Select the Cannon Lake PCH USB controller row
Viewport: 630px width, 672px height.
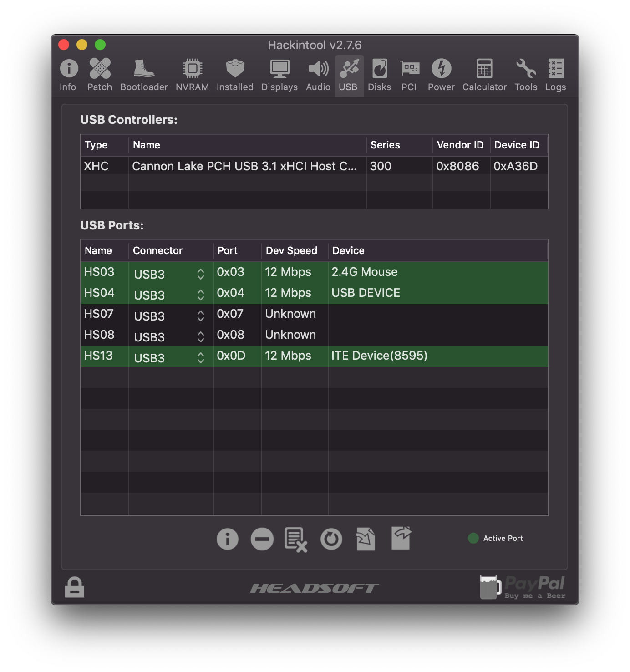point(315,166)
